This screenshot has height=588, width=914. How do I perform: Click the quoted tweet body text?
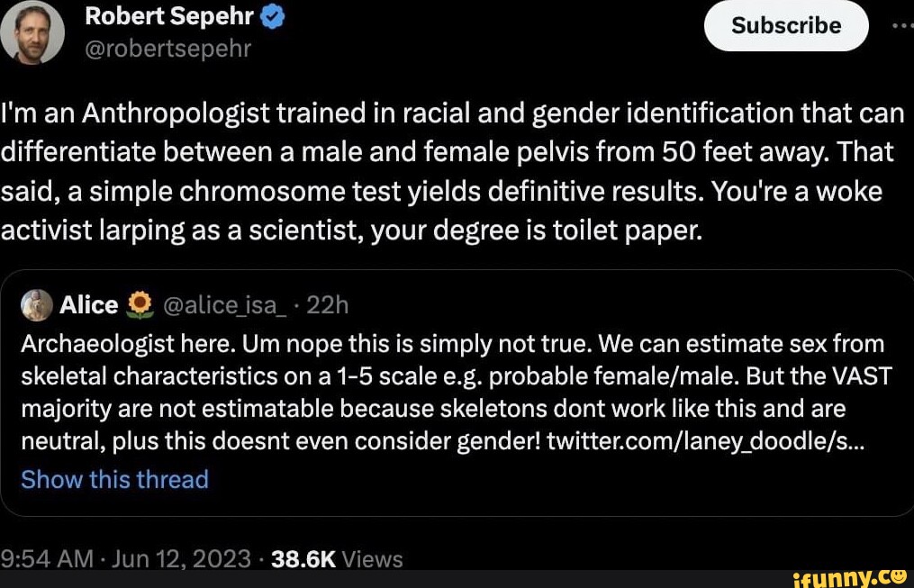tap(450, 394)
